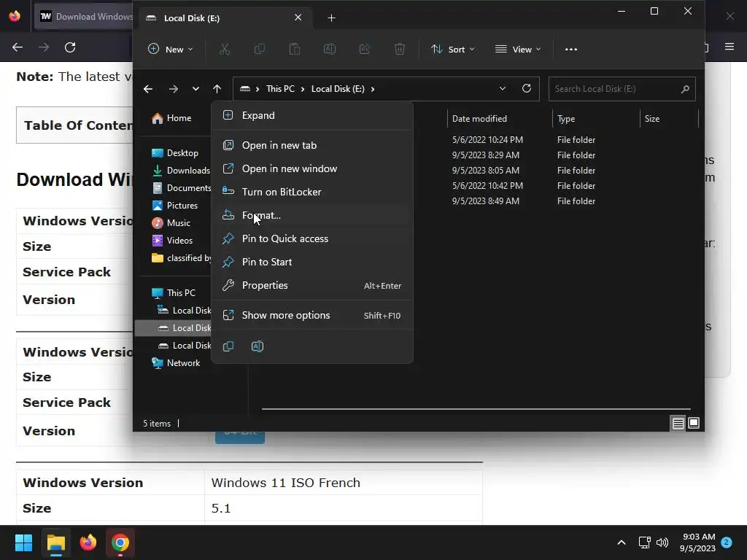Go up one folder level
The height and width of the screenshot is (560, 747).
pos(217,89)
